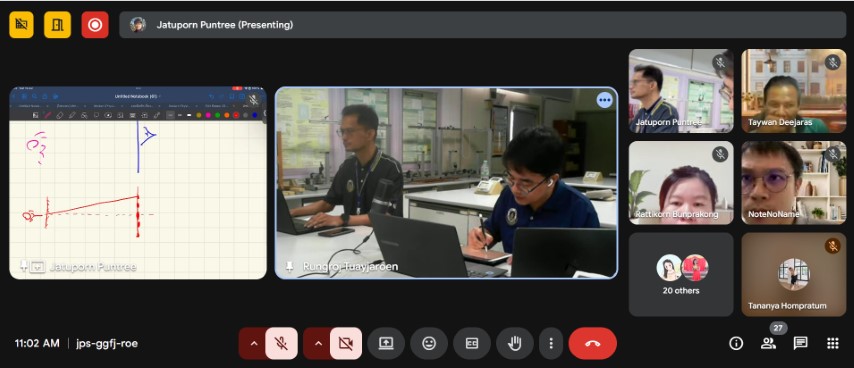Start presenting your screen
The height and width of the screenshot is (368, 854).
386,344
